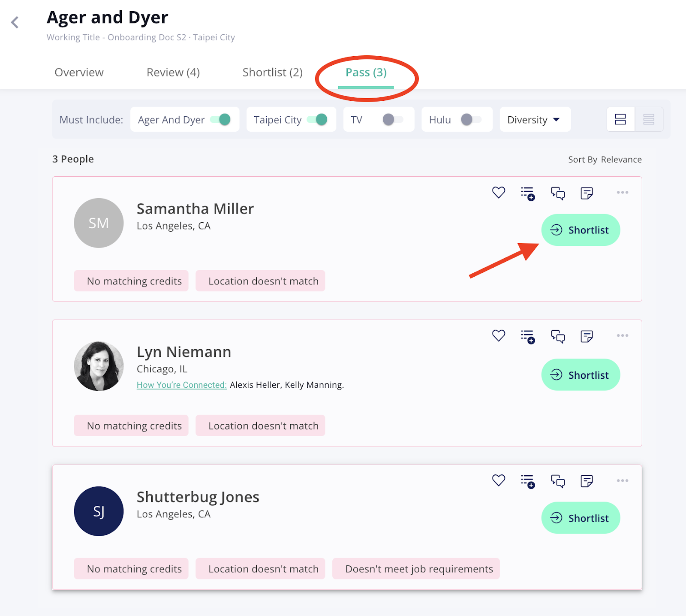Screen dimensions: 686x616
Task: Add Samantha Miller to a list
Action: point(528,193)
